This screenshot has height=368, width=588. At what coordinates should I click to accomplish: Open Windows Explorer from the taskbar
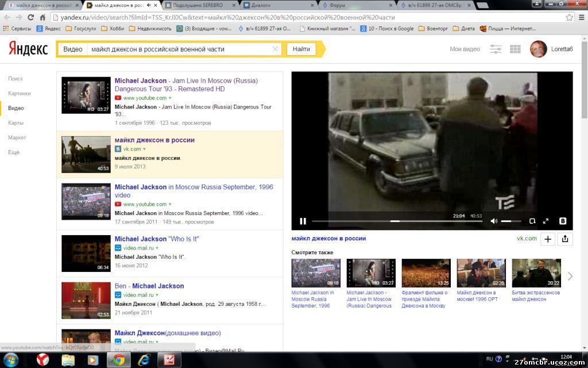click(x=68, y=360)
